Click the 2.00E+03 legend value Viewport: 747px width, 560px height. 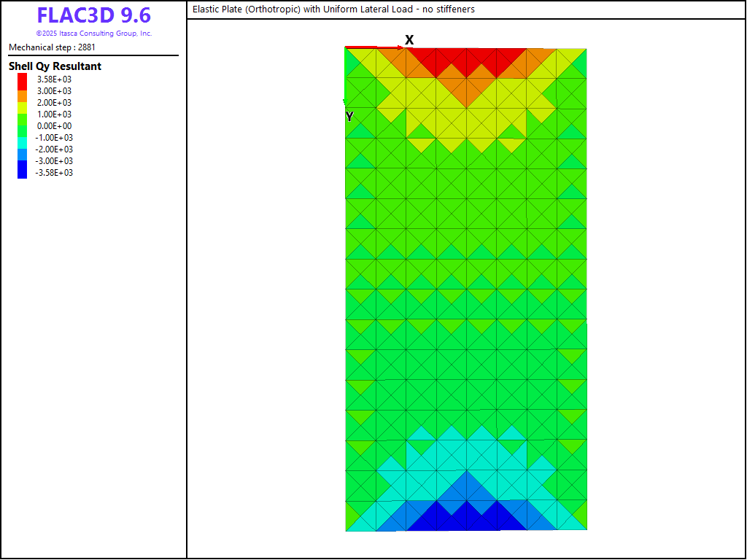(x=55, y=103)
